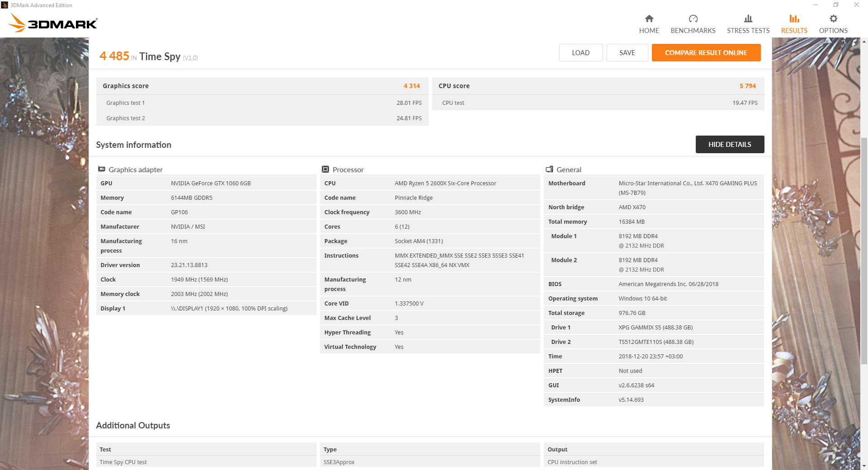Click the SystemInfo version v5.14.693
The height and width of the screenshot is (470, 868).
pyautogui.click(x=631, y=400)
